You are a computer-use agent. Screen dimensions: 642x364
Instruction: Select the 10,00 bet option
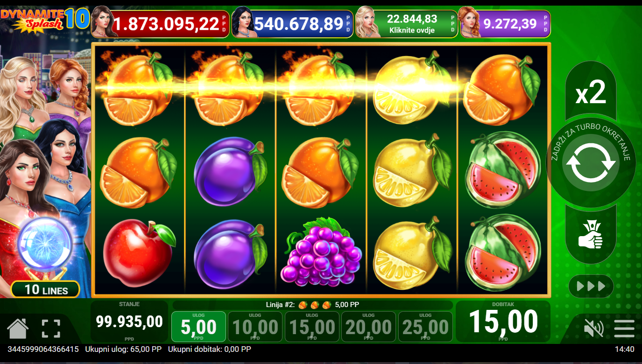click(255, 327)
